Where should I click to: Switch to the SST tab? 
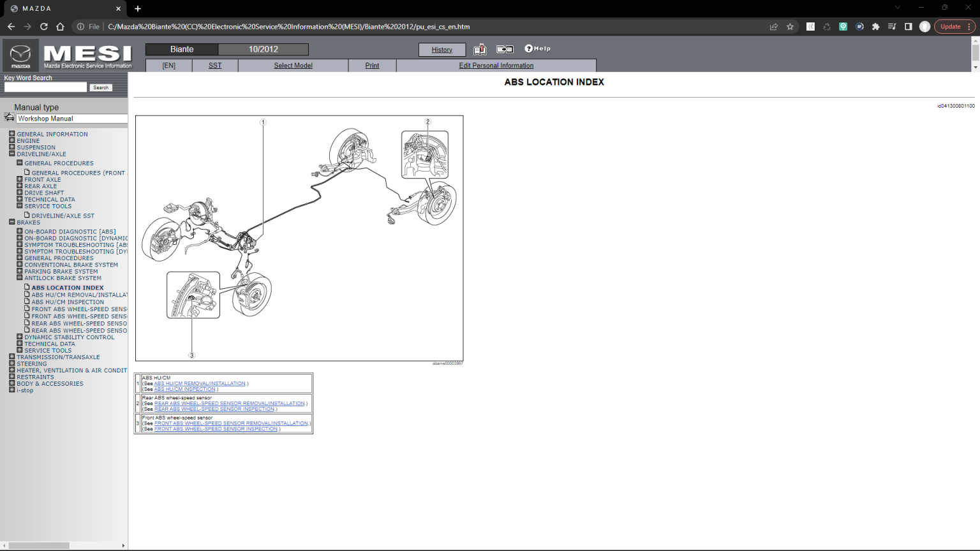tap(215, 66)
